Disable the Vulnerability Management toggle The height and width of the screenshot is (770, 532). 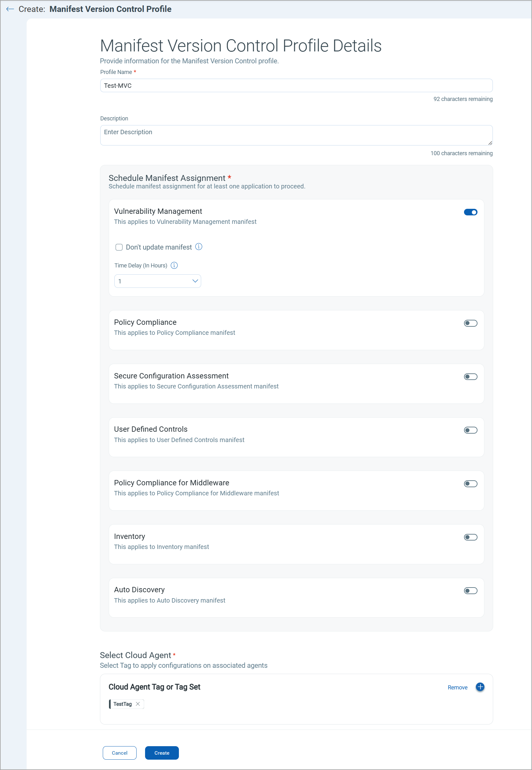470,212
